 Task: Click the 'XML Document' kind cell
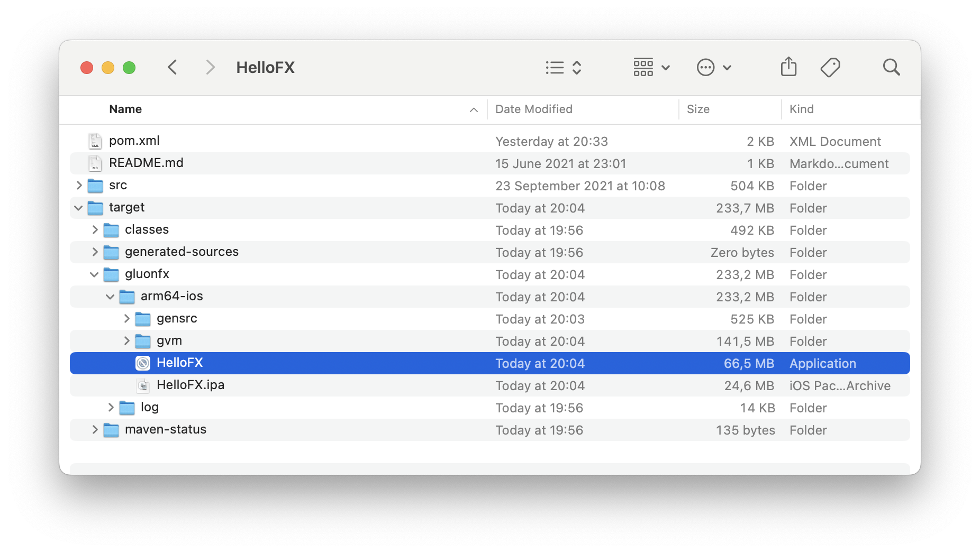coord(835,141)
